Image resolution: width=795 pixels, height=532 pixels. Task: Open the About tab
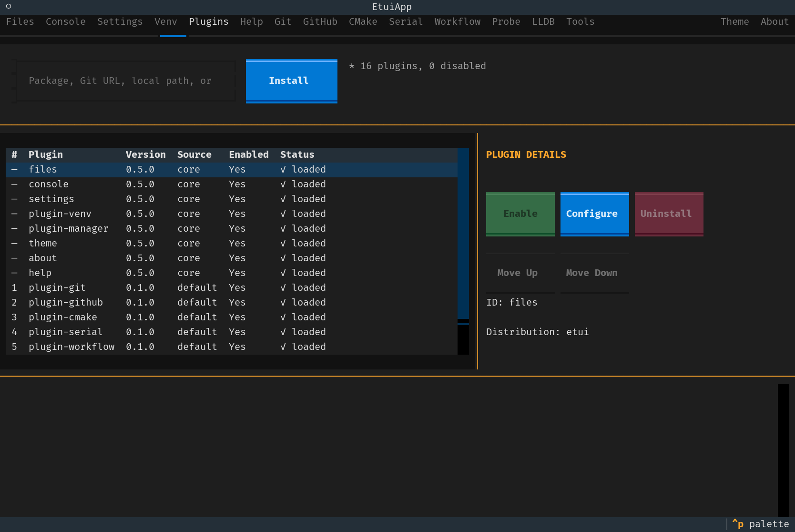tap(775, 21)
